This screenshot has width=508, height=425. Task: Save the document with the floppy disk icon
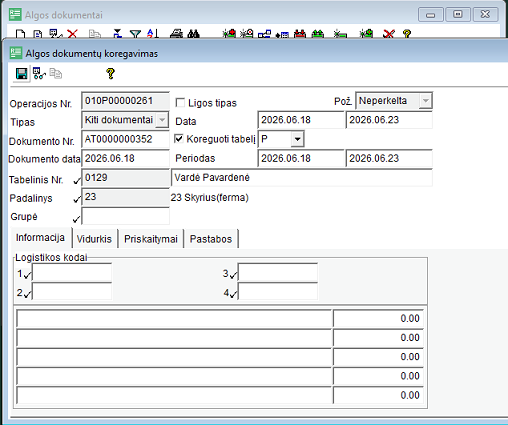[x=22, y=73]
